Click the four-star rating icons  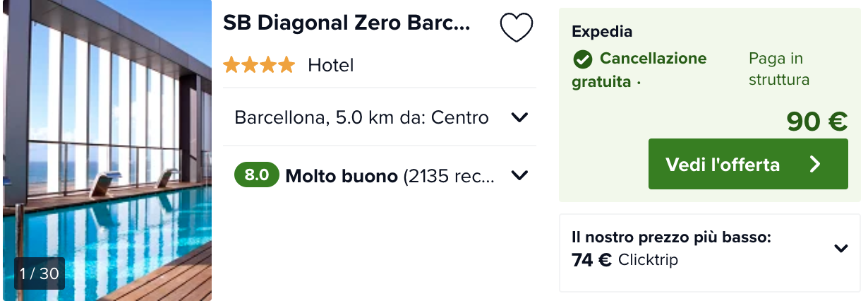pyautogui.click(x=259, y=66)
